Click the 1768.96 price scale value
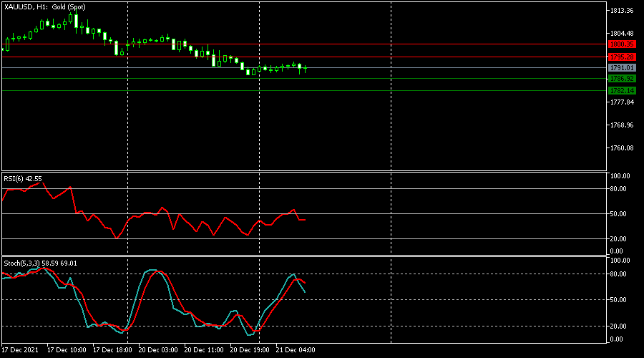The width and height of the screenshot is (644, 358). (x=622, y=125)
